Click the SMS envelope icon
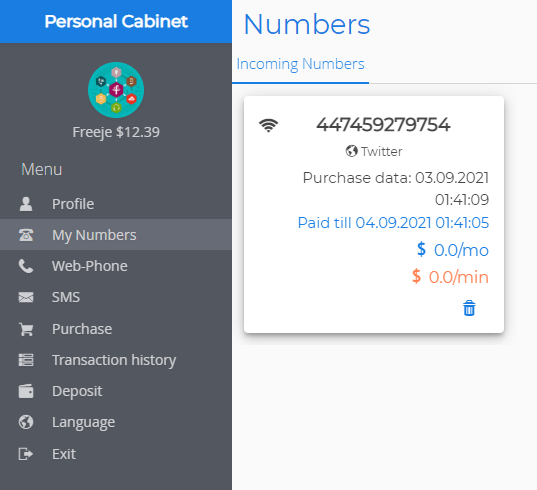This screenshot has height=490, width=537. [26, 297]
